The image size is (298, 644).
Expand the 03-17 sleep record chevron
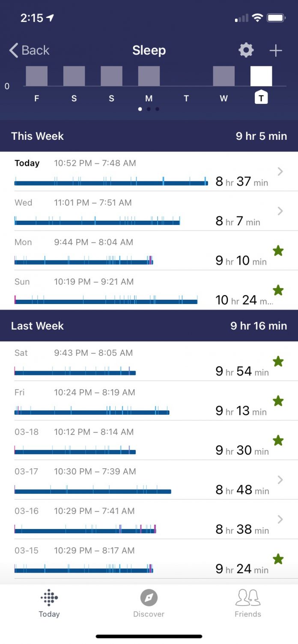(280, 480)
